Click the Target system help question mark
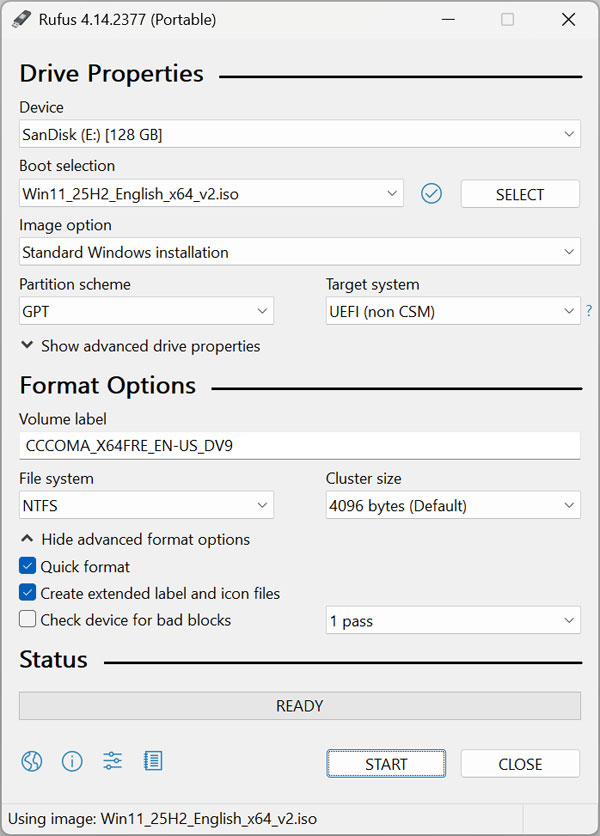Image resolution: width=600 pixels, height=836 pixels. point(589,311)
